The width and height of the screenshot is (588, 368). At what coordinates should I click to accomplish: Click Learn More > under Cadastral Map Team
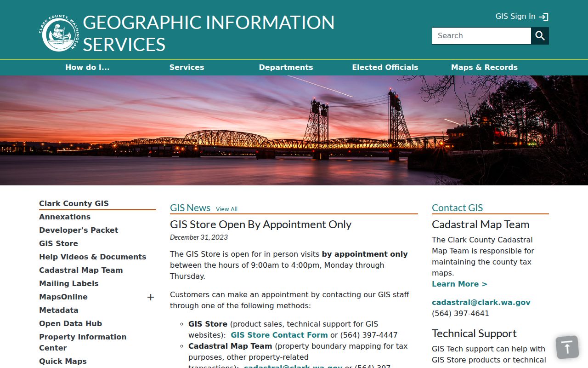click(459, 284)
